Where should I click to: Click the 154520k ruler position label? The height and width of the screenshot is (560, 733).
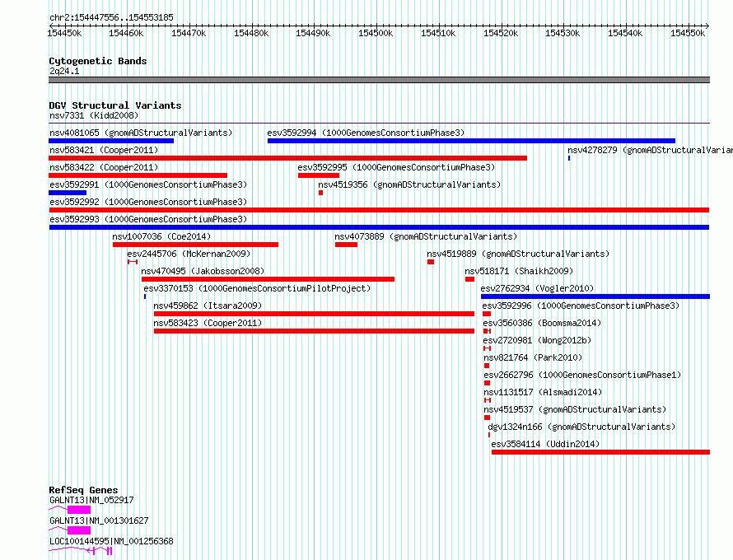coord(501,33)
